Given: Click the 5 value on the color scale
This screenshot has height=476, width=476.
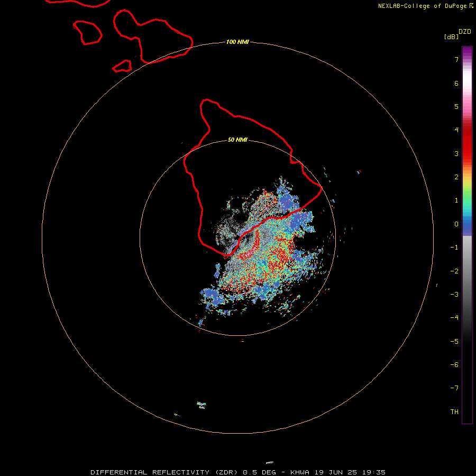Looking at the screenshot, I should tap(456, 106).
